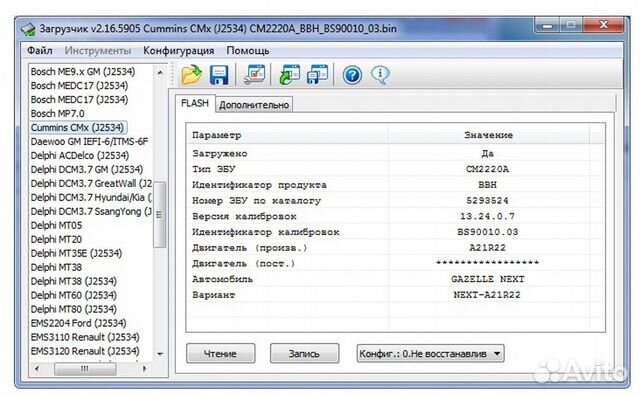Click the Запись button
Viewport: 640px width, 397px height.
[x=304, y=353]
